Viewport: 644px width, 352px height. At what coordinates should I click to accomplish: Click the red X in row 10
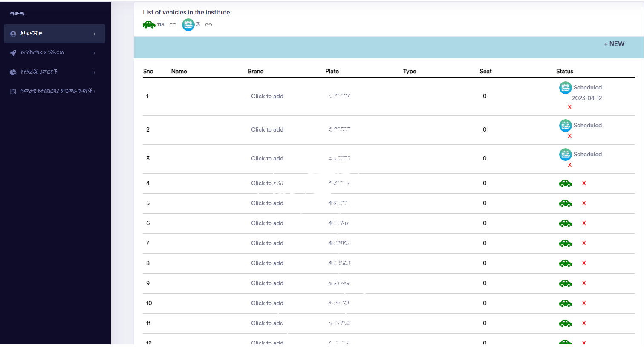(584, 303)
